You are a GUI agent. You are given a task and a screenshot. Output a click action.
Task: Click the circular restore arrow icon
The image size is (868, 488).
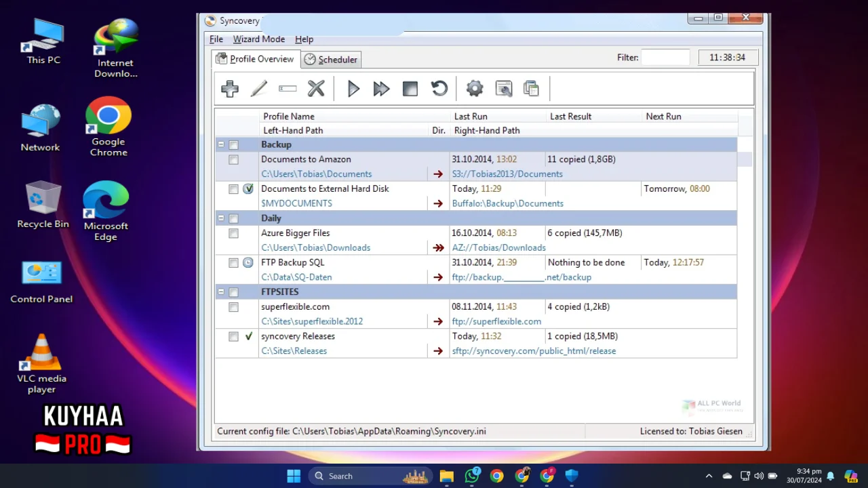click(x=439, y=89)
